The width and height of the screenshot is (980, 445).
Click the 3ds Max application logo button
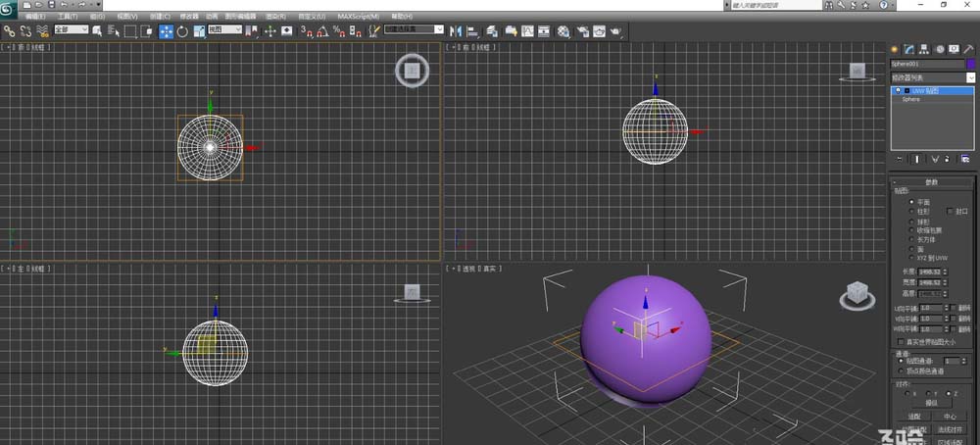coord(9,10)
